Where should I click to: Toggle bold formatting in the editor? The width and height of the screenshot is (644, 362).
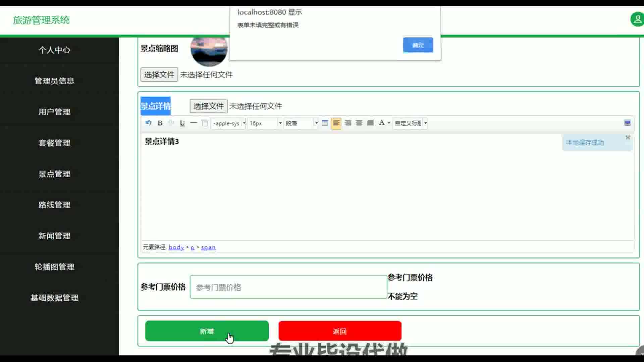click(x=160, y=123)
